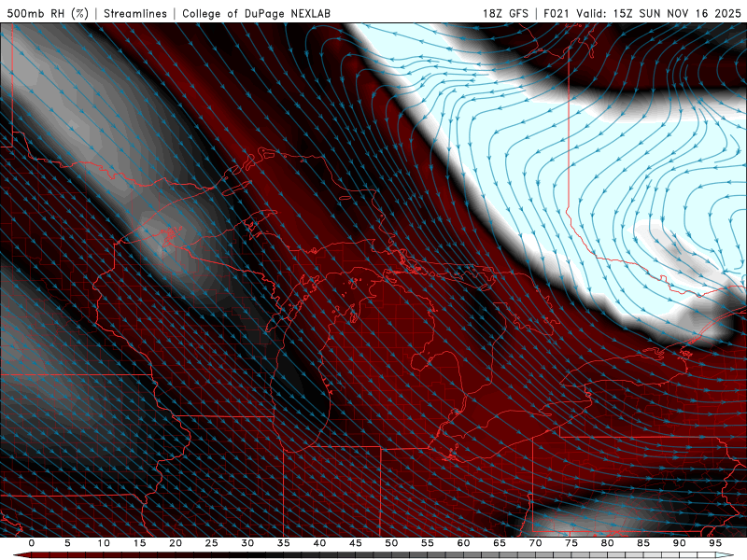
Task: Click the 85 label on the color scale
Action: click(643, 543)
